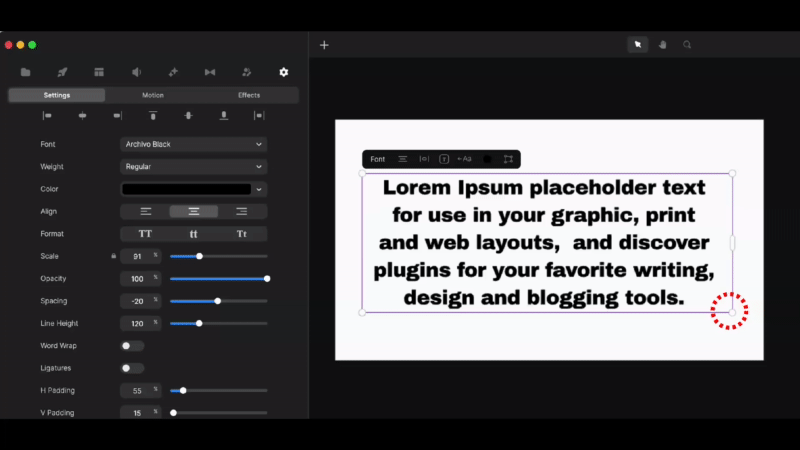Switch to the Settings tab
Image resolution: width=800 pixels, height=450 pixels.
pyautogui.click(x=57, y=95)
